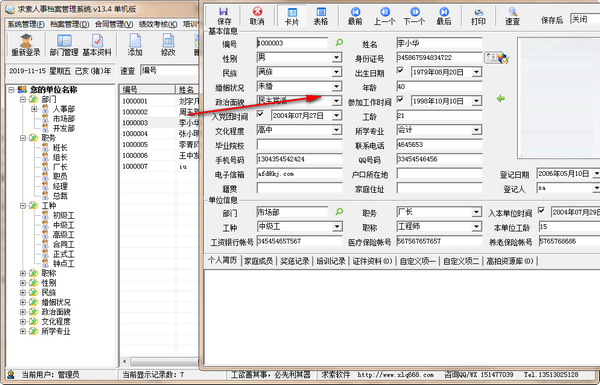
Task: Click the 保存 (Save) toolbar icon
Action: pos(224,16)
